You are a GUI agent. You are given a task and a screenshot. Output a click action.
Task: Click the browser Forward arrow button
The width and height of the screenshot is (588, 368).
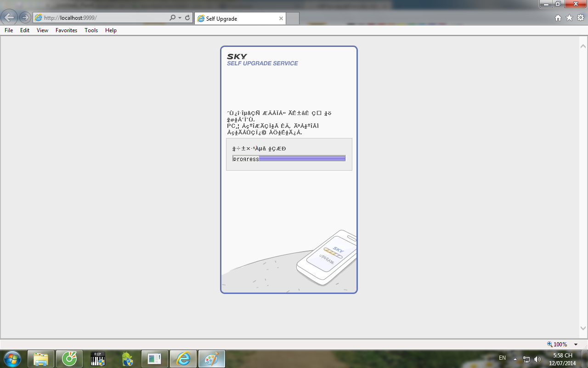(25, 18)
